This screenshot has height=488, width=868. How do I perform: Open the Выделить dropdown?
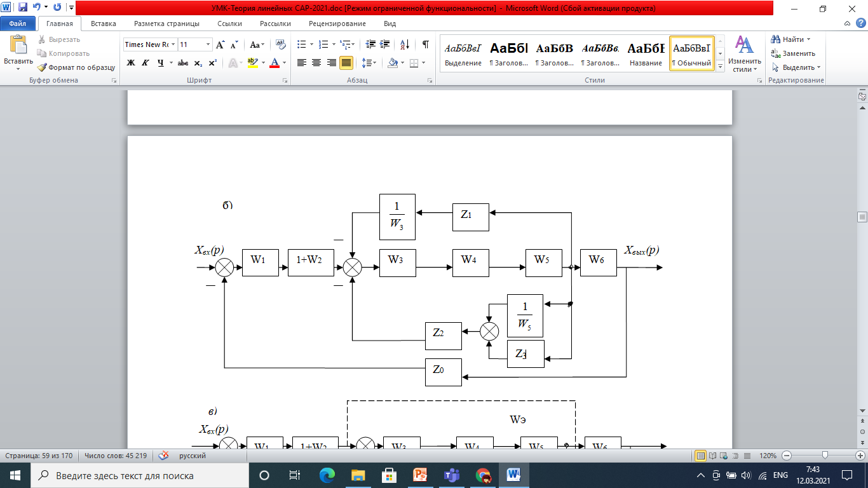(x=796, y=67)
